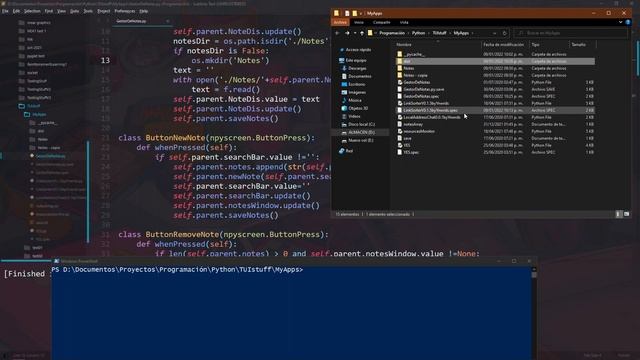This screenshot has width=640, height=360.
Task: Go up one folder level in Explorer
Action: click(x=362, y=33)
